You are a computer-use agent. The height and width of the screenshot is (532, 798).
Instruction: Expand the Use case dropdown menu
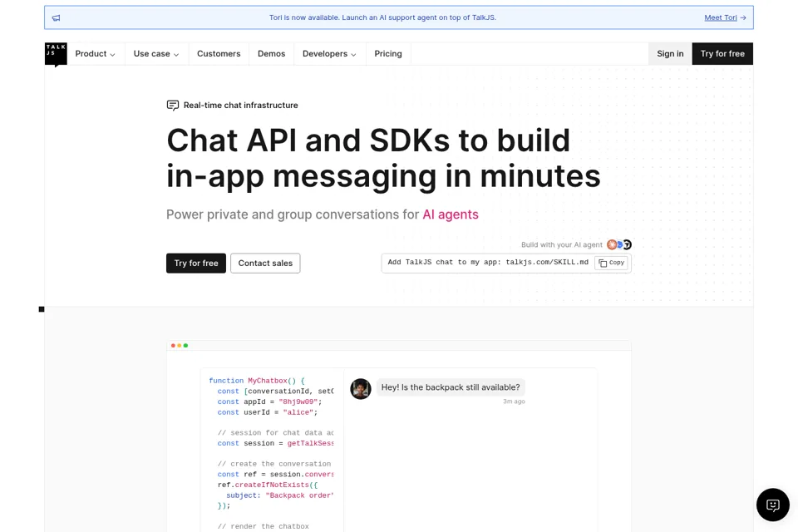click(x=155, y=54)
